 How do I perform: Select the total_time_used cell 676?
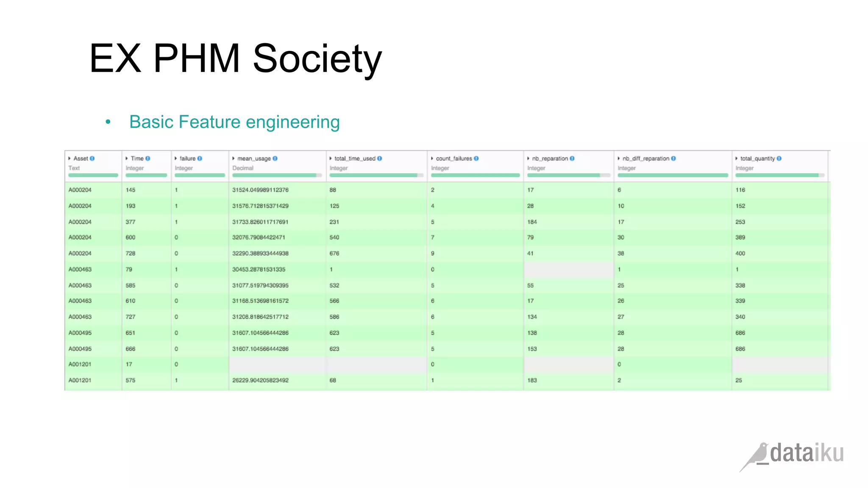click(377, 253)
